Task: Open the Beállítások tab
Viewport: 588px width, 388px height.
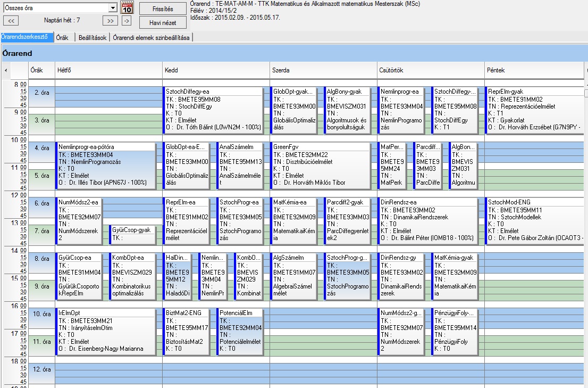Action: (93, 38)
